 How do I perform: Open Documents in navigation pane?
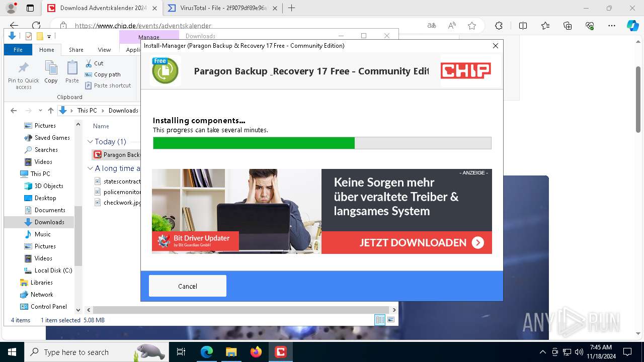pos(44,210)
